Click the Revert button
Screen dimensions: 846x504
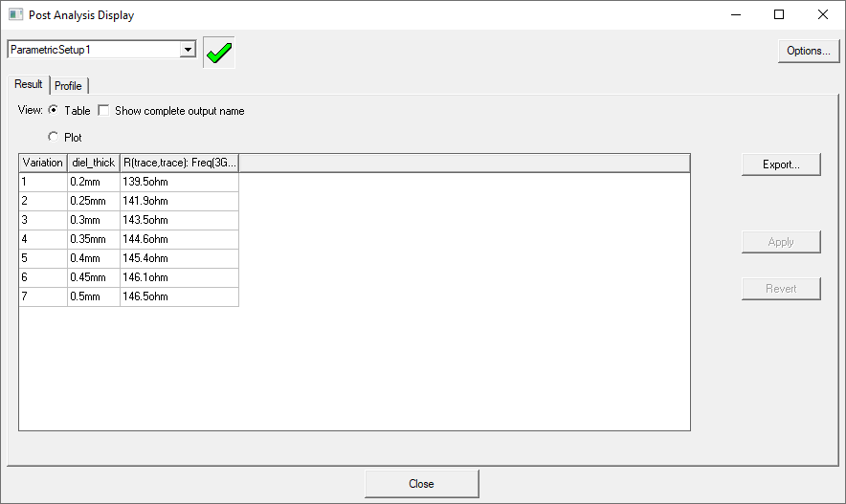(781, 289)
